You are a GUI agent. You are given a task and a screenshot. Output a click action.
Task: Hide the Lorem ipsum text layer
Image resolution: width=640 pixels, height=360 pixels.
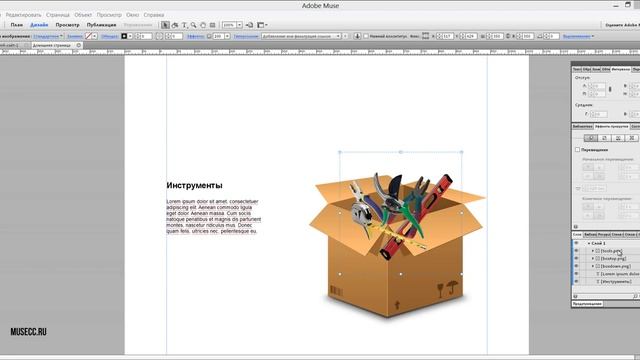click(x=576, y=273)
